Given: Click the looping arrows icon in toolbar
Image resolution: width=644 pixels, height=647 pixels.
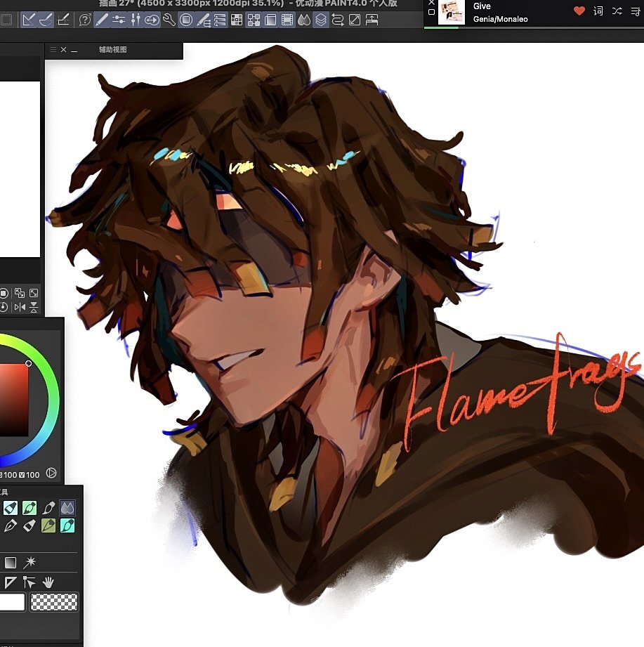Looking at the screenshot, I should [x=338, y=20].
